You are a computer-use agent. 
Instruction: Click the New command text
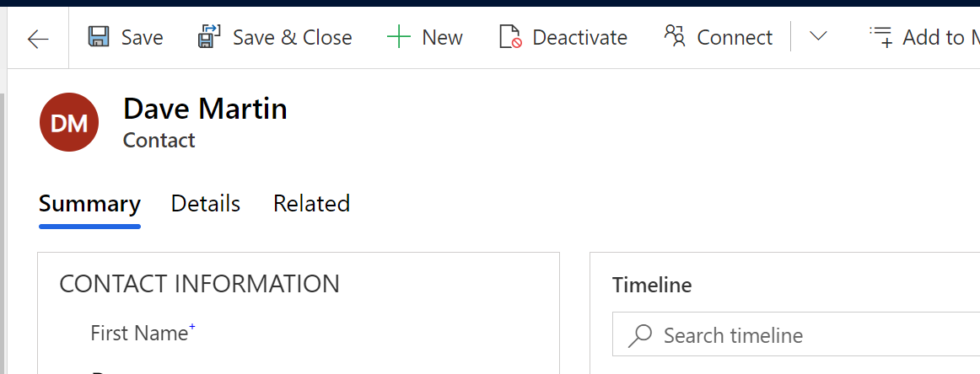[443, 37]
